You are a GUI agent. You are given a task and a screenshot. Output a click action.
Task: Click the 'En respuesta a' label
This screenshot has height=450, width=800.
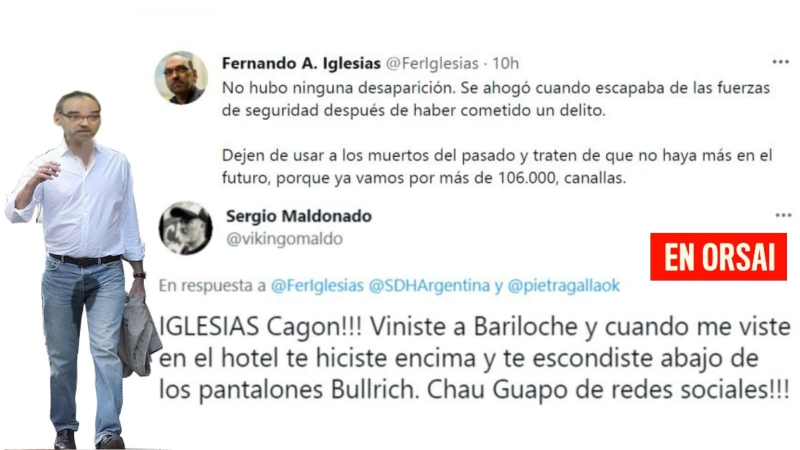pyautogui.click(x=212, y=286)
